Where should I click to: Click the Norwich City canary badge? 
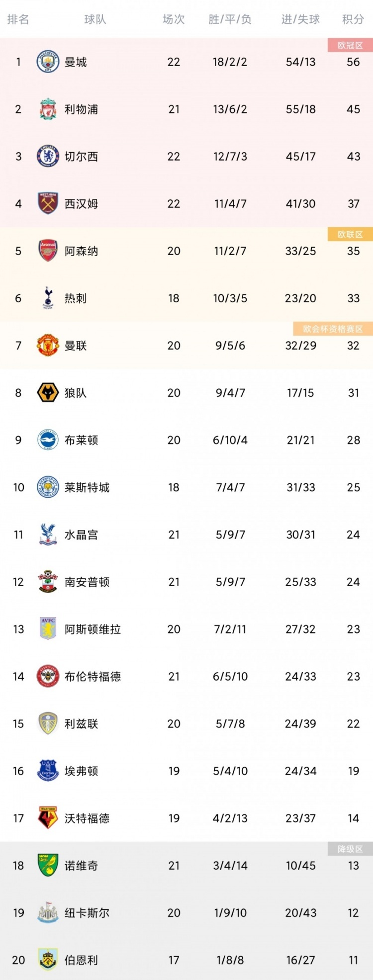[x=48, y=865]
